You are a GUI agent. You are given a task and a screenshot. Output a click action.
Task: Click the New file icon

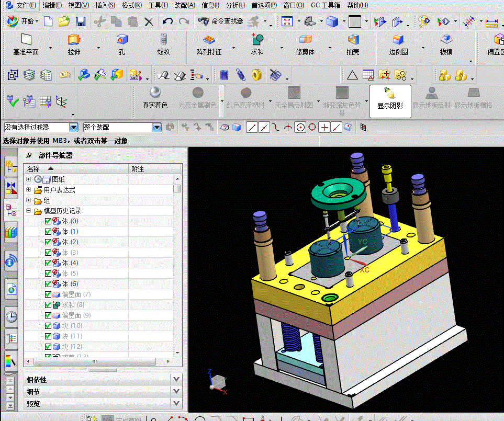click(48, 21)
